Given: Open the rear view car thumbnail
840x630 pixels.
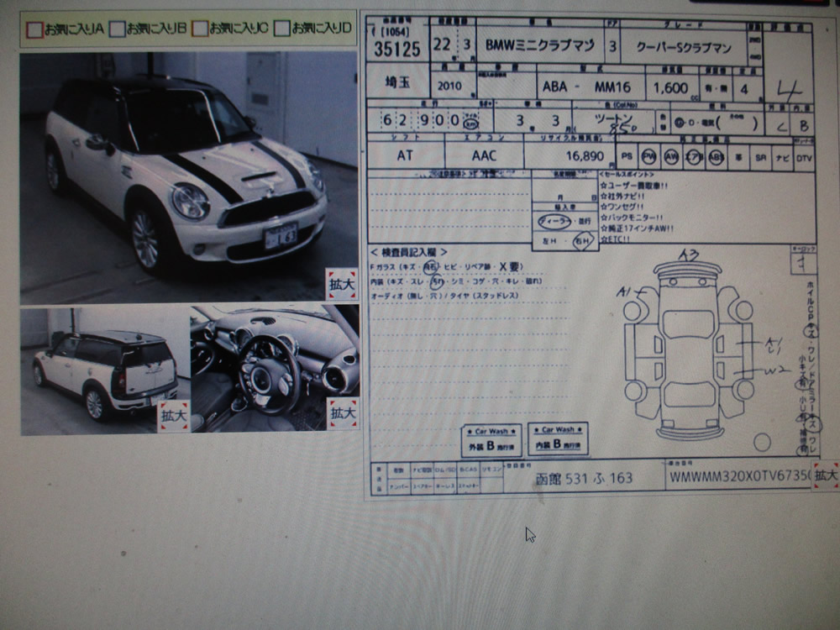Looking at the screenshot, I should (x=105, y=371).
